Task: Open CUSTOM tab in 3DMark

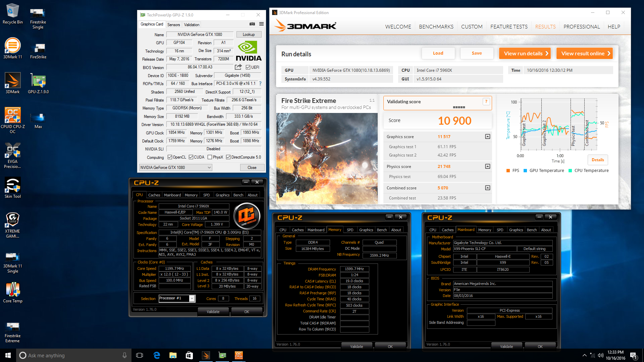Action: coord(472,26)
